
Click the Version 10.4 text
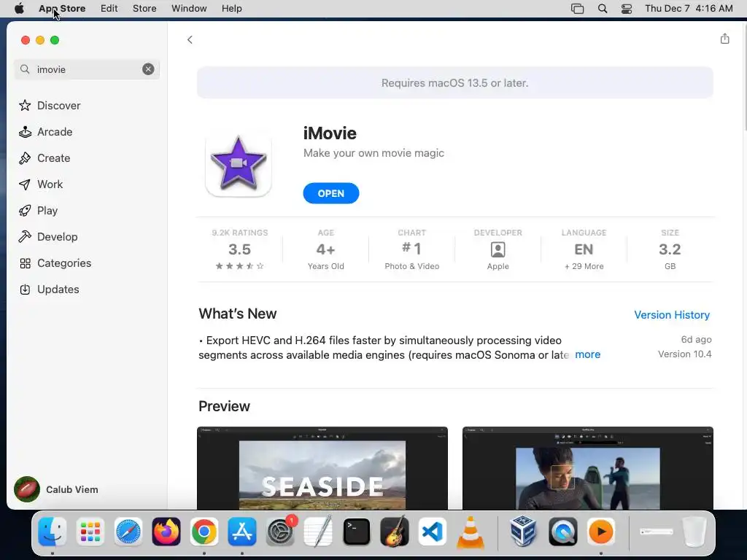pos(684,354)
